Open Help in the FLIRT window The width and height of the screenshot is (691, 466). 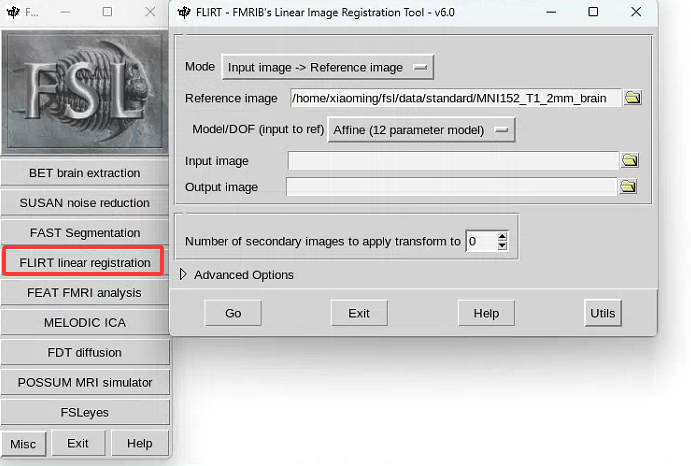pos(486,313)
